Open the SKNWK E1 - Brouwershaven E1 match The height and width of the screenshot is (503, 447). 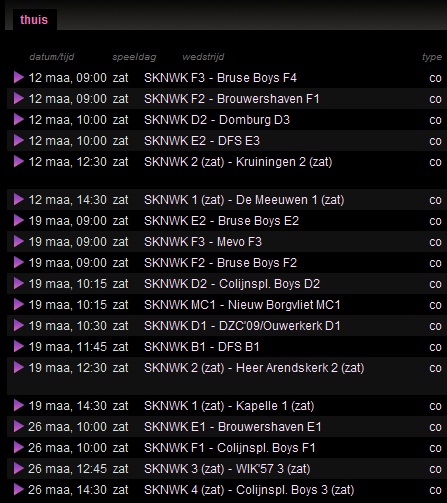[x=232, y=427]
